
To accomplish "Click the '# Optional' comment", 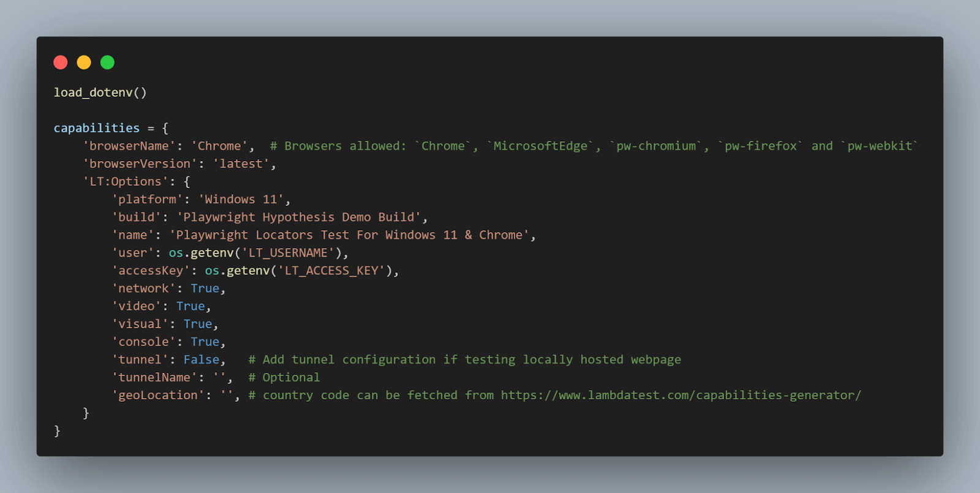I will (x=284, y=377).
